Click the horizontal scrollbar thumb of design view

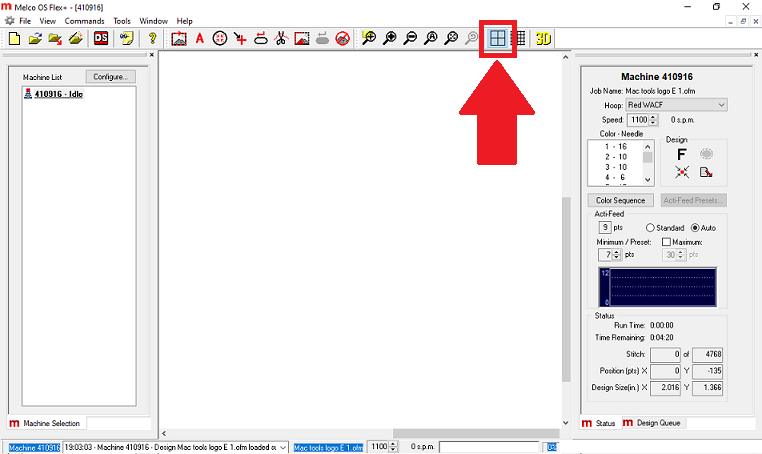(475, 433)
